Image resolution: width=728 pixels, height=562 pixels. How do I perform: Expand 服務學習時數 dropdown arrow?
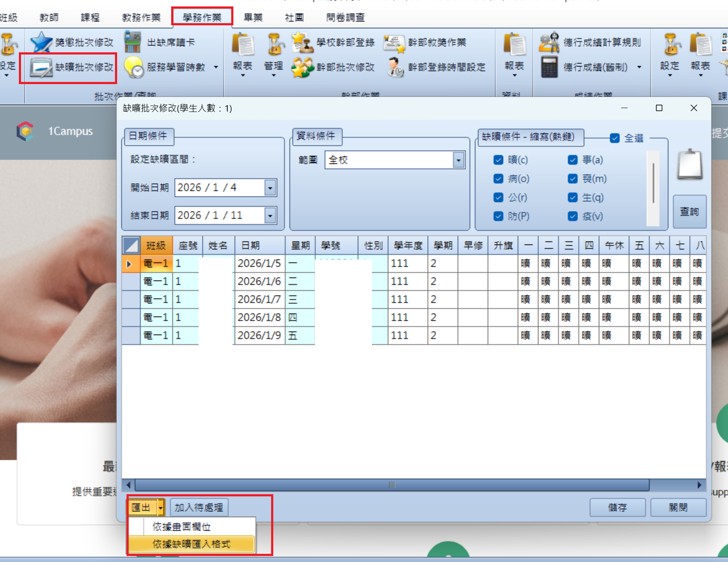click(x=216, y=67)
